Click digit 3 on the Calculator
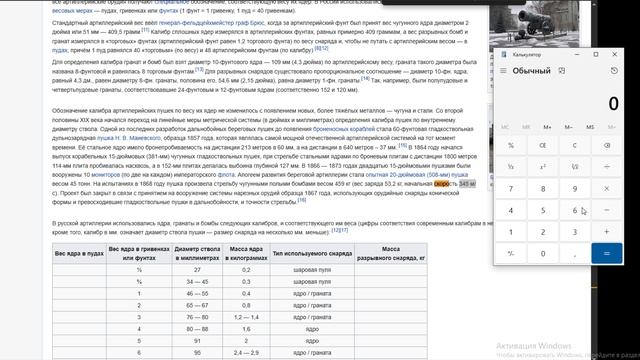The width and height of the screenshot is (640, 360). 574,232
